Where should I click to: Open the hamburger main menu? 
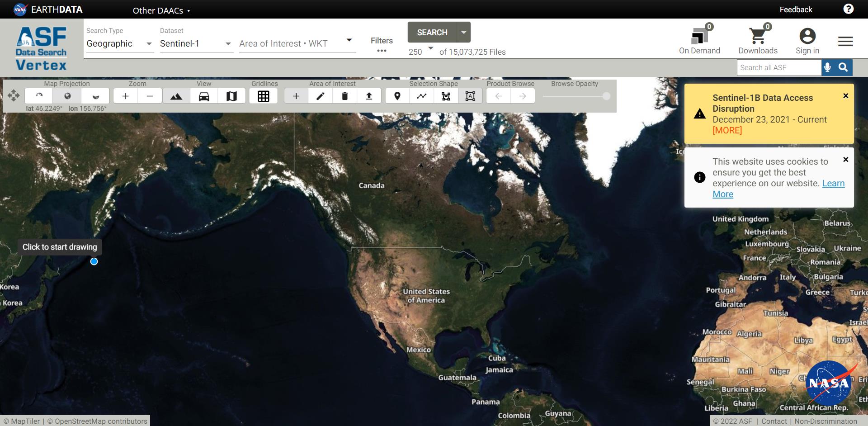click(x=845, y=42)
